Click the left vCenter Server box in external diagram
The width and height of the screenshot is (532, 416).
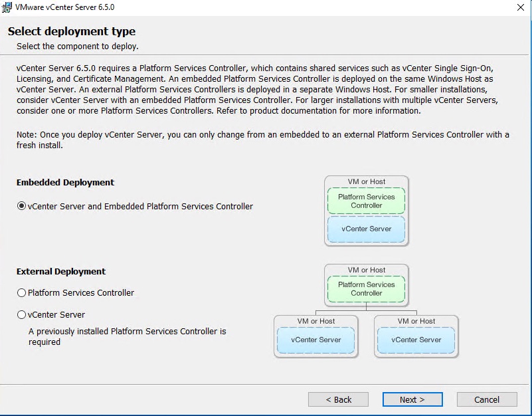pyautogui.click(x=316, y=339)
